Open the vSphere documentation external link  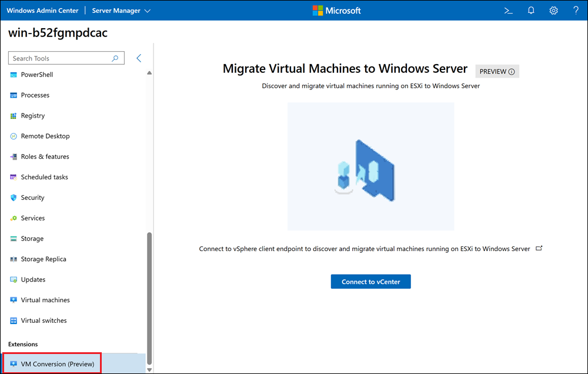click(x=539, y=248)
